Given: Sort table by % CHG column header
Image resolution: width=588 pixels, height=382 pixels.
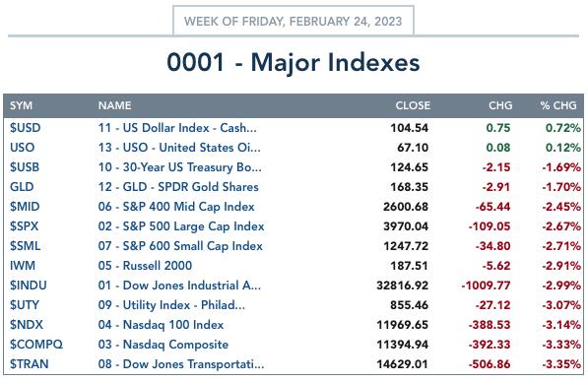Looking at the screenshot, I should pyautogui.click(x=558, y=105).
